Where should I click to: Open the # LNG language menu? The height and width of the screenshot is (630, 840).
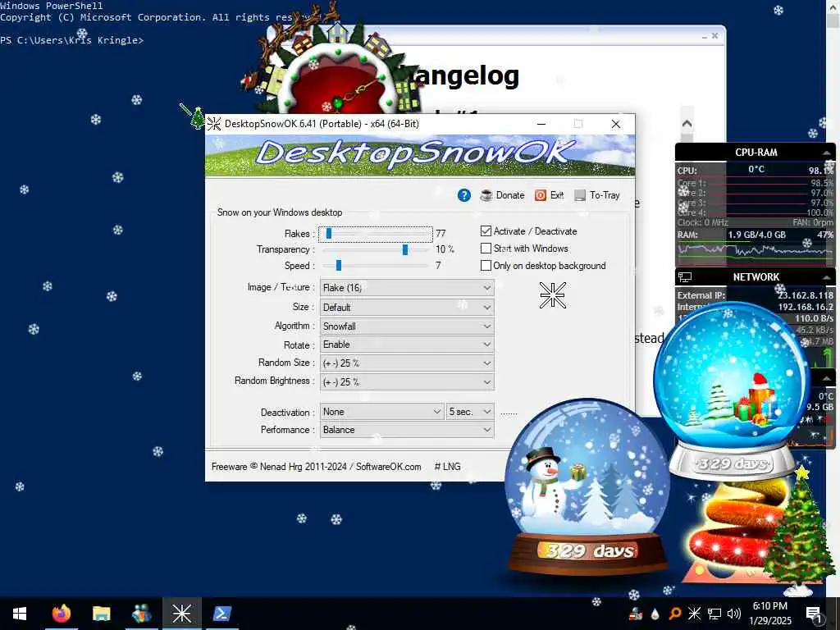click(x=447, y=467)
